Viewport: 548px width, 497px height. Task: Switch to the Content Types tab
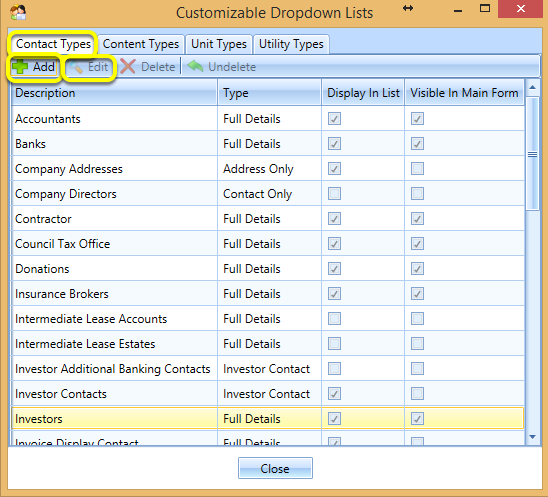pyautogui.click(x=141, y=44)
